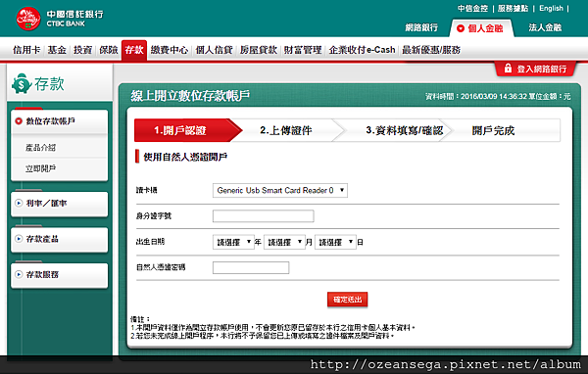Click the 線上開立數位存款帳戶 heading
The image size is (588, 374).
(x=190, y=96)
